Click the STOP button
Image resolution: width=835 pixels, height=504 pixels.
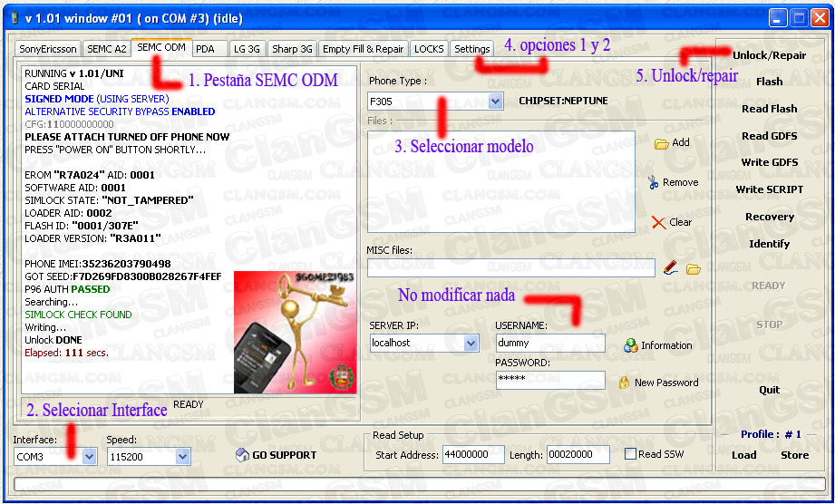tap(769, 325)
